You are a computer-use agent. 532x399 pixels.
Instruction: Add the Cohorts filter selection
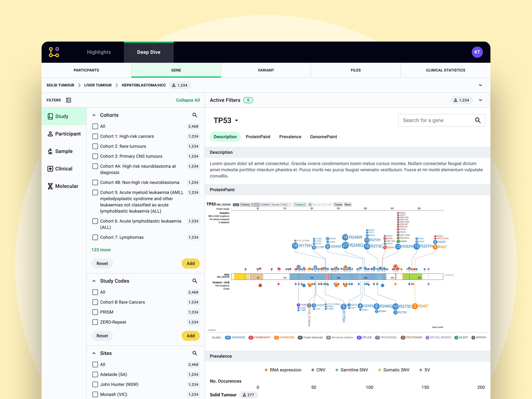191,264
